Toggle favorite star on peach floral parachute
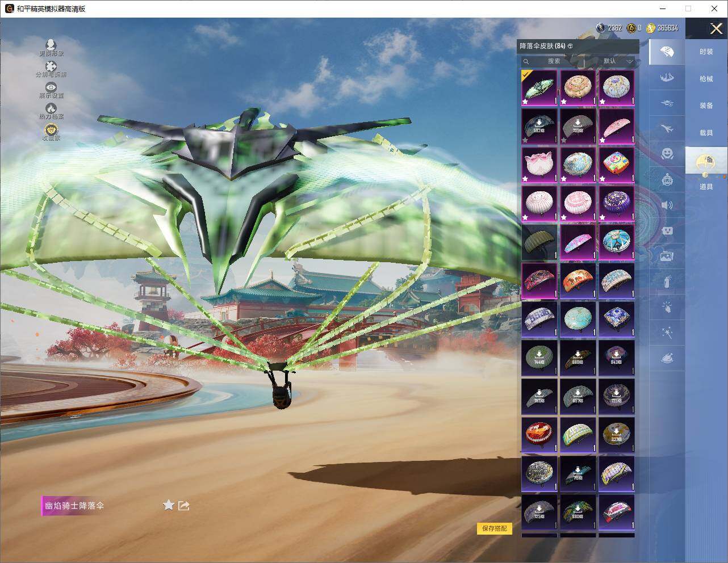The width and height of the screenshot is (728, 563). click(564, 102)
